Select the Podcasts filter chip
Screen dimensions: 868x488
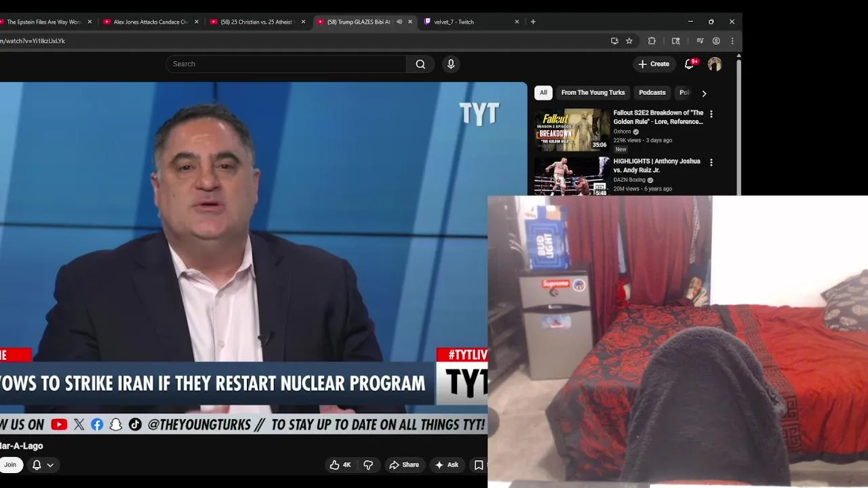[652, 93]
